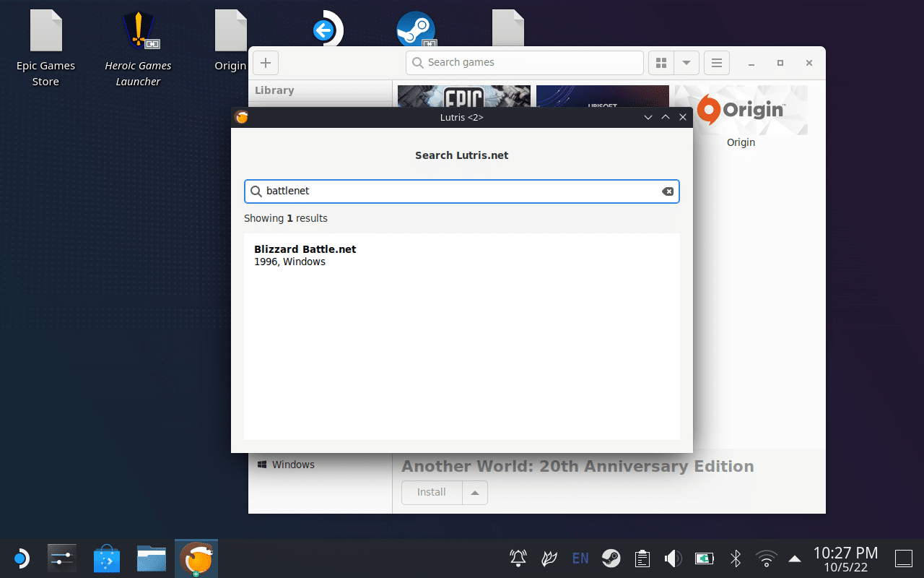924x578 pixels.
Task: Open Bluetooth settings in tray
Action: tap(736, 558)
